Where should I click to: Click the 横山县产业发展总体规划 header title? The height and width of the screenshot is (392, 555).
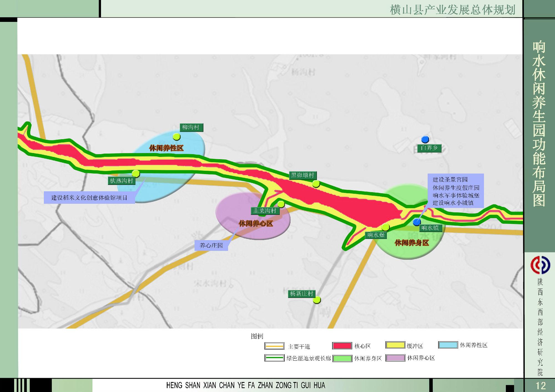453,10
